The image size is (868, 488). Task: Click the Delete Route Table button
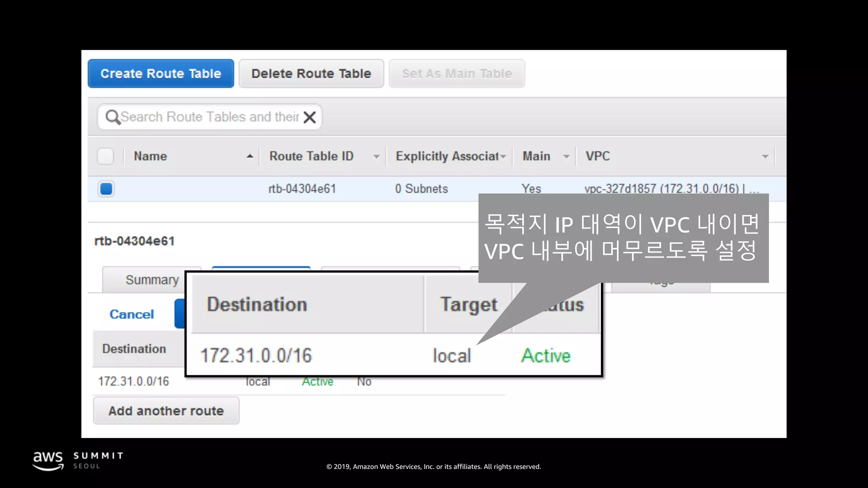[x=311, y=74]
